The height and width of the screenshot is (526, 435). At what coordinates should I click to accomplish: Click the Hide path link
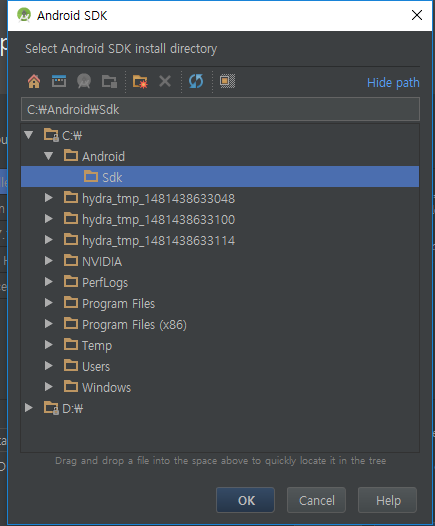click(x=393, y=83)
